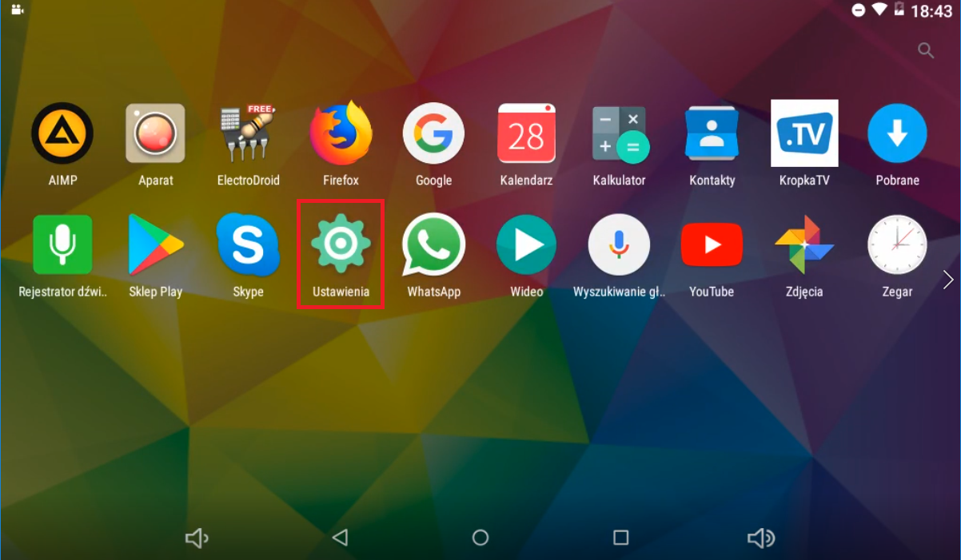Launch Skype app
Screen dimensions: 961x560
click(249, 245)
